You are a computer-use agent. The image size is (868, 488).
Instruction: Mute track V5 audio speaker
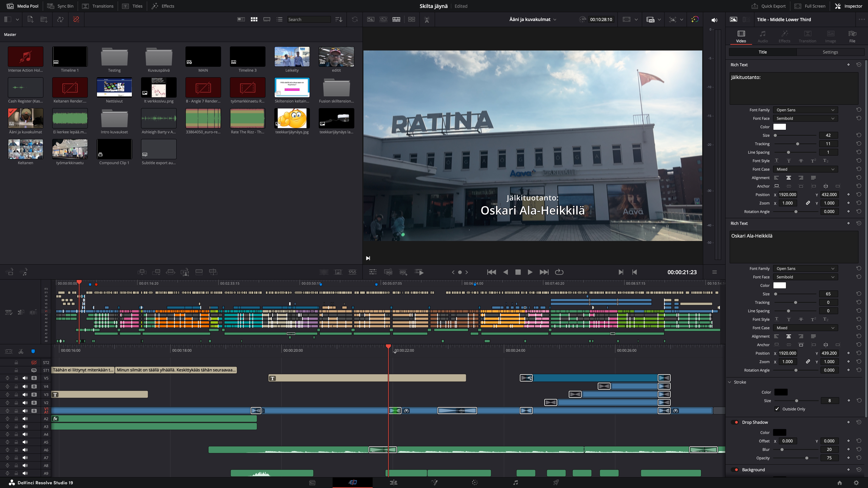25,378
